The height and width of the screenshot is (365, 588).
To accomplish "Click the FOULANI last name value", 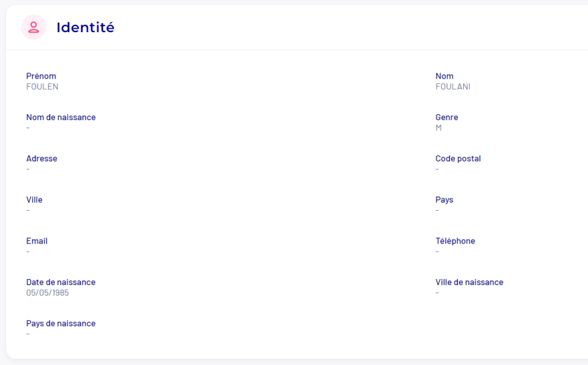I will coord(453,87).
